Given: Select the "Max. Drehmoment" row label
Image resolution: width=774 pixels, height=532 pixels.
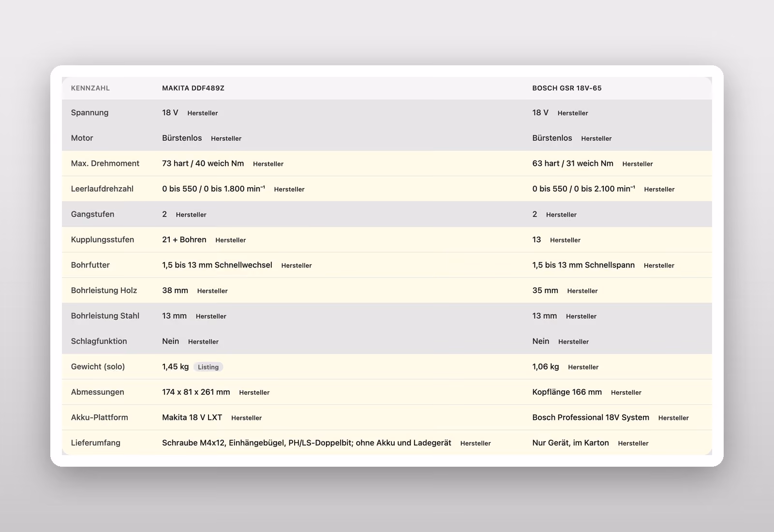Looking at the screenshot, I should 105,163.
